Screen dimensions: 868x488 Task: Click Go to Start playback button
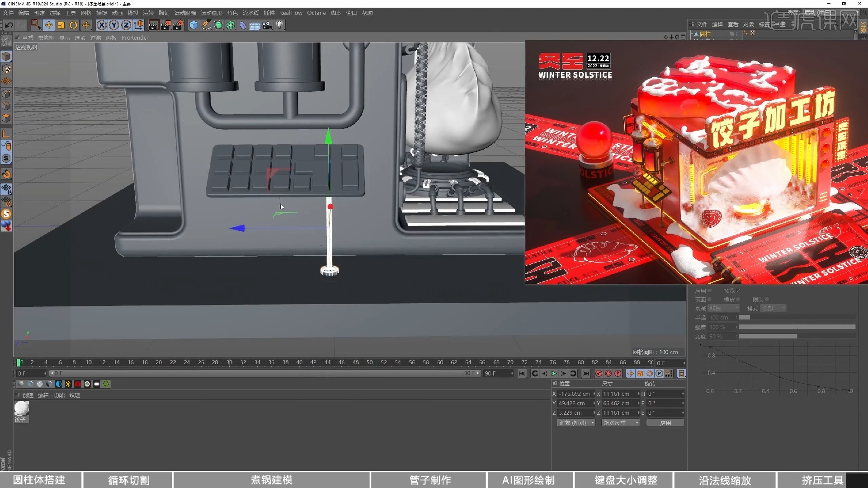(522, 374)
